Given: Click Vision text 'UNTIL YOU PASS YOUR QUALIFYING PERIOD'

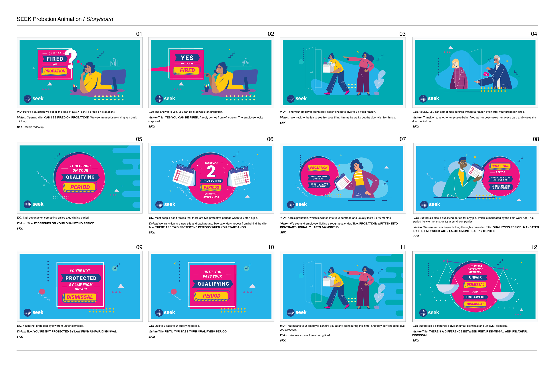Looking at the screenshot, I should click(x=188, y=331).
